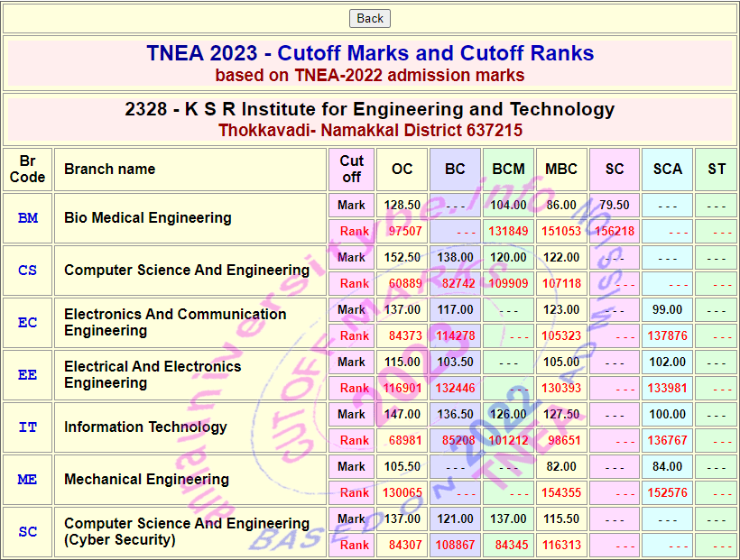Click CS BC rank 82742
The width and height of the screenshot is (740, 560).
point(458,283)
